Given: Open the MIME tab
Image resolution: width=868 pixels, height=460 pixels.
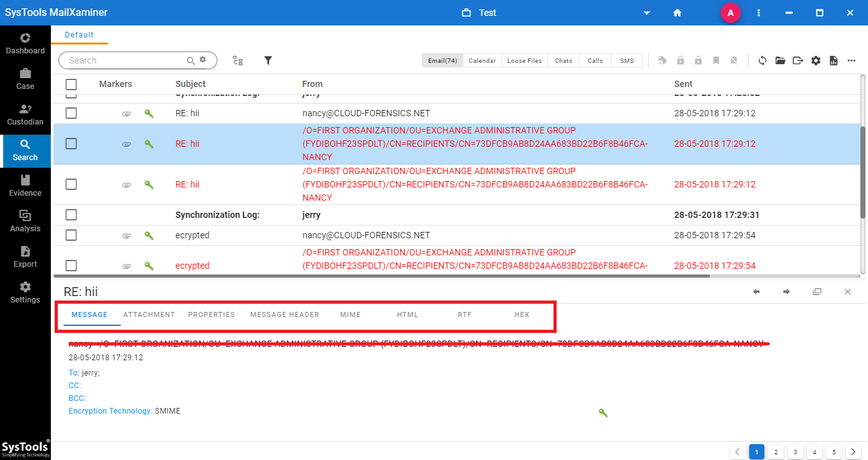Looking at the screenshot, I should click(350, 315).
